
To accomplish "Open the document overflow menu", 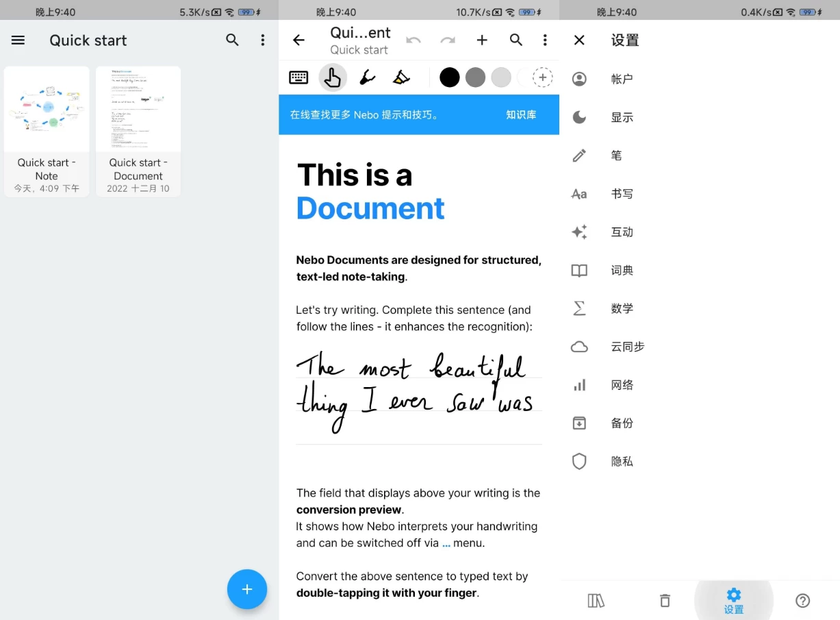I will point(545,40).
